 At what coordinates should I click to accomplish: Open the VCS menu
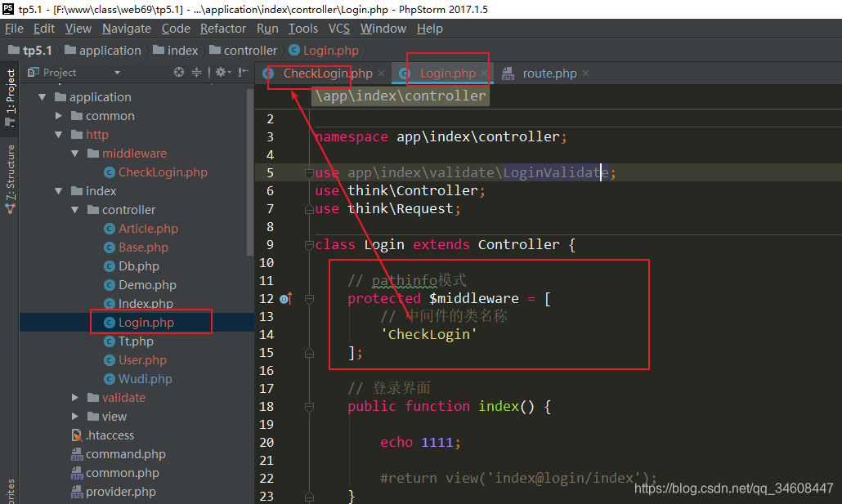(338, 29)
